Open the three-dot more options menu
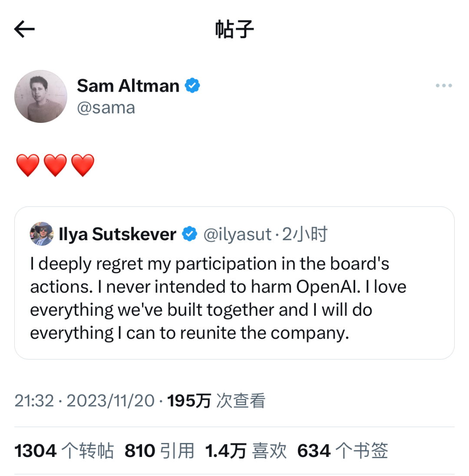469x476 pixels. click(x=444, y=86)
